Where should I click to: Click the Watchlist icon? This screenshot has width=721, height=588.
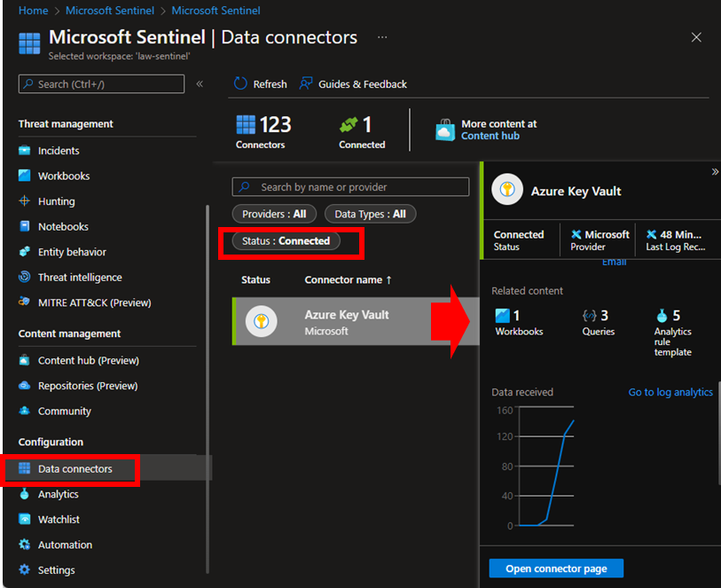[x=24, y=519]
